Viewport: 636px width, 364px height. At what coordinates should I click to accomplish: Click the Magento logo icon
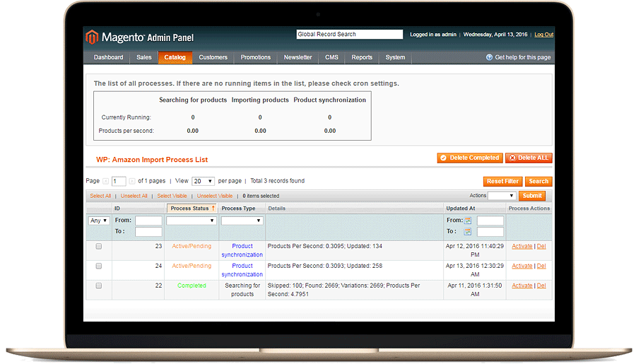92,37
